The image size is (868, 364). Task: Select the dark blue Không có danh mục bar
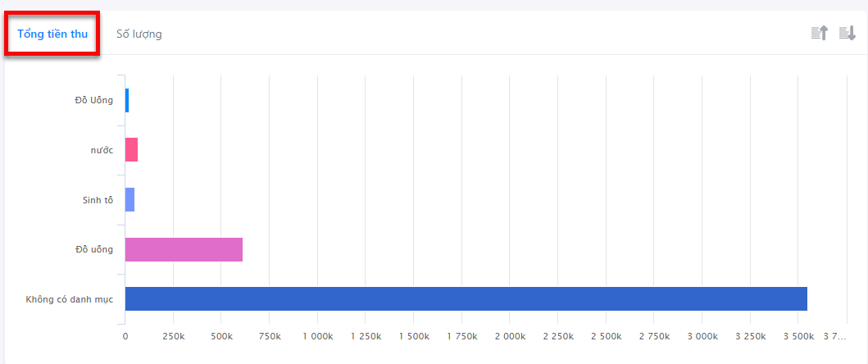coord(466,298)
